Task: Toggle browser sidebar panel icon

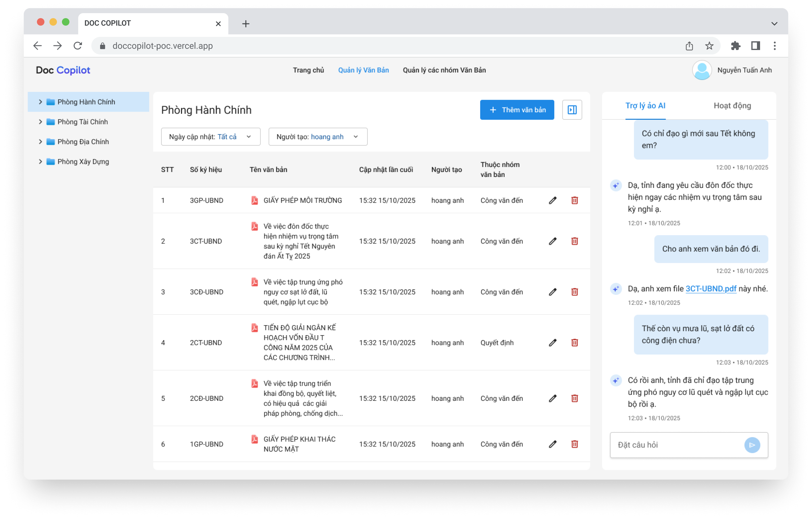Action: click(755, 46)
